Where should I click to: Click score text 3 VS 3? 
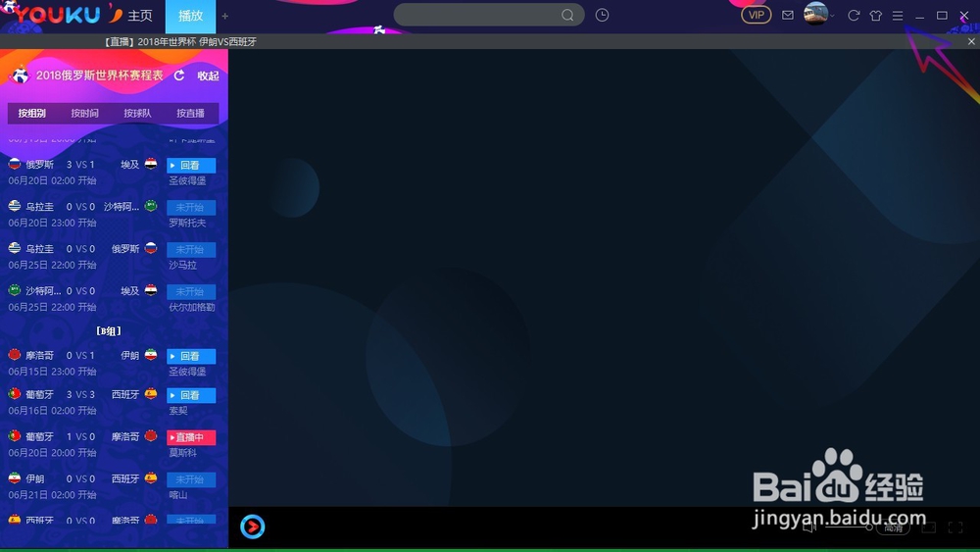click(x=80, y=394)
